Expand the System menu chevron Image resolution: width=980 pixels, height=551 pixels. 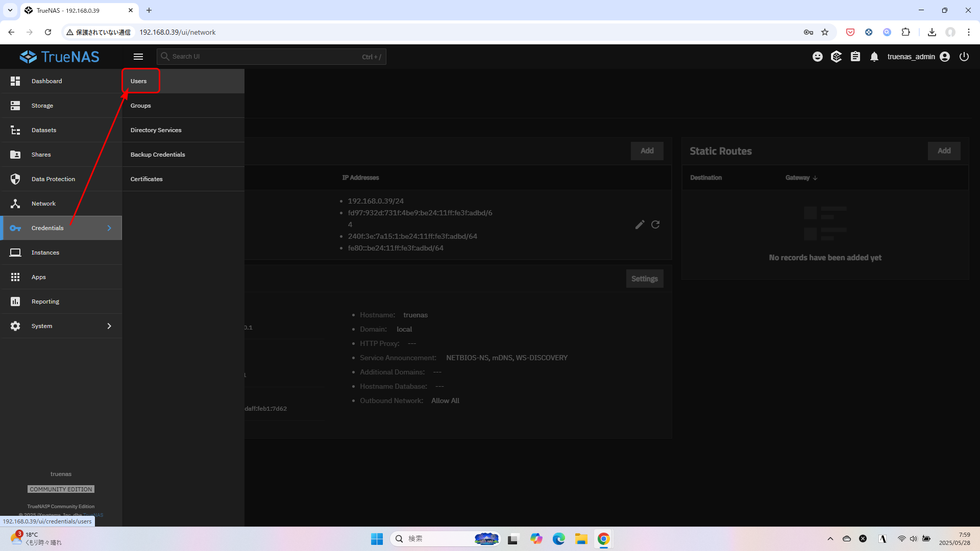(109, 326)
